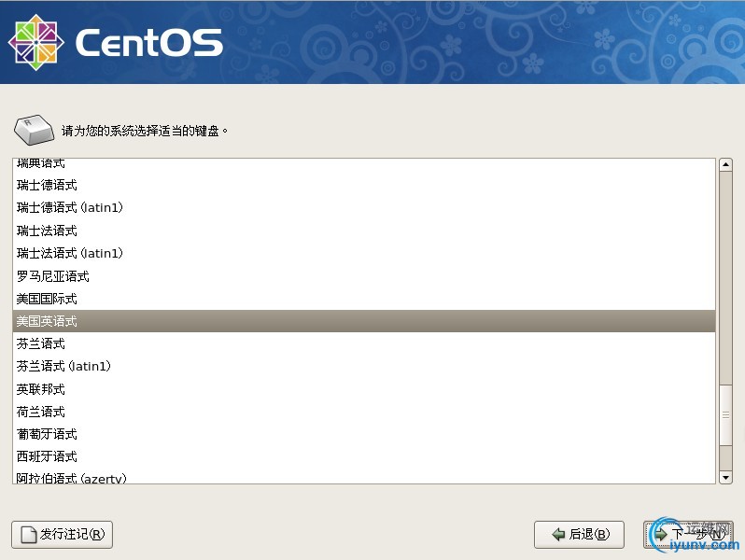Click the left arrow icon on 后退
The height and width of the screenshot is (560, 745).
(558, 535)
